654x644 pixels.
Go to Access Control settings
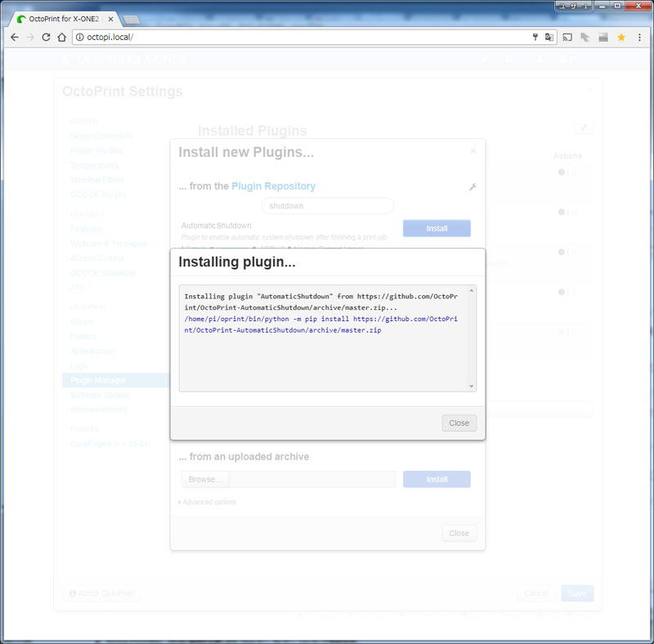tap(97, 258)
